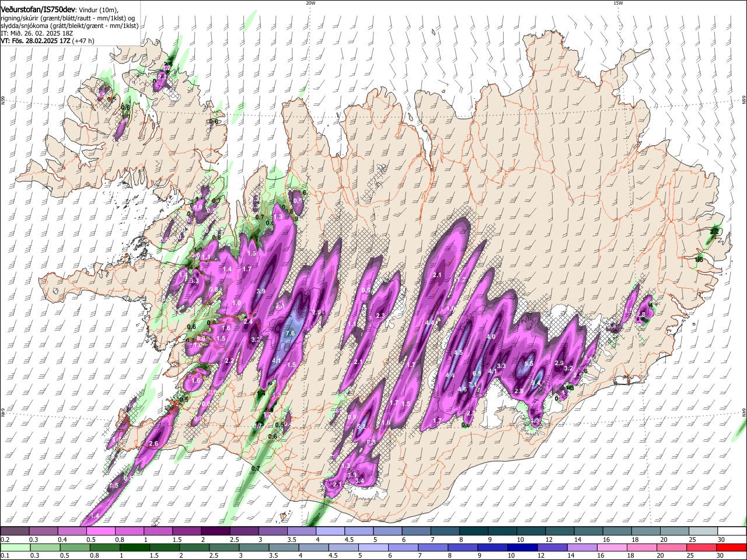The width and height of the screenshot is (747, 560).
Task: Select the grey-purple swatch above the 0.2 label
Action: (15, 531)
